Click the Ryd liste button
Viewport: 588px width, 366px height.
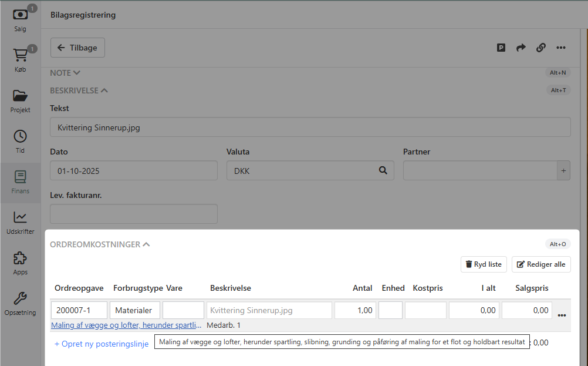(x=484, y=264)
